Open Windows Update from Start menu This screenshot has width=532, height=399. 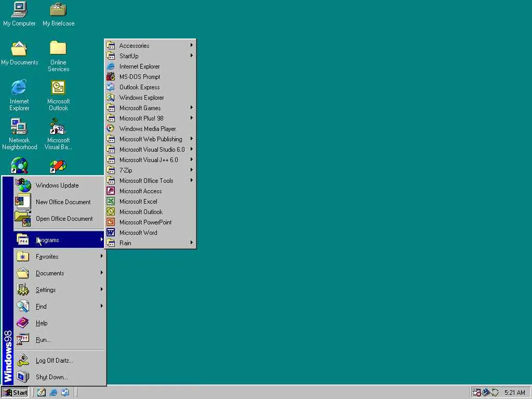pos(60,185)
